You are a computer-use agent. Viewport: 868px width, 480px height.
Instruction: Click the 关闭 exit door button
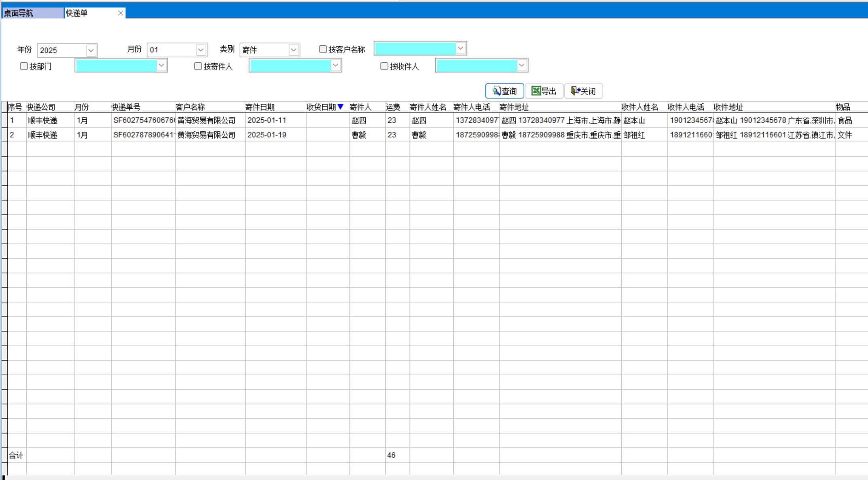[583, 91]
